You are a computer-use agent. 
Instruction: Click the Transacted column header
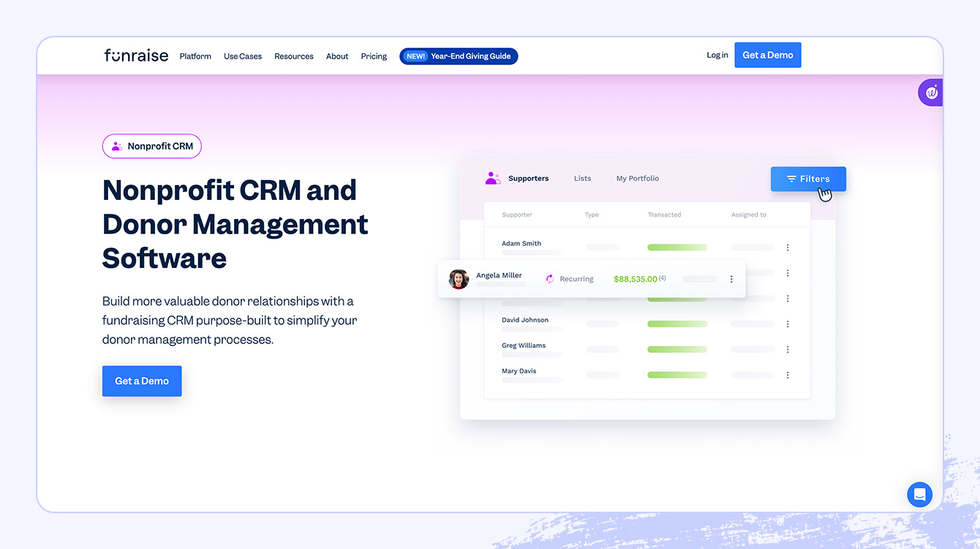click(664, 215)
